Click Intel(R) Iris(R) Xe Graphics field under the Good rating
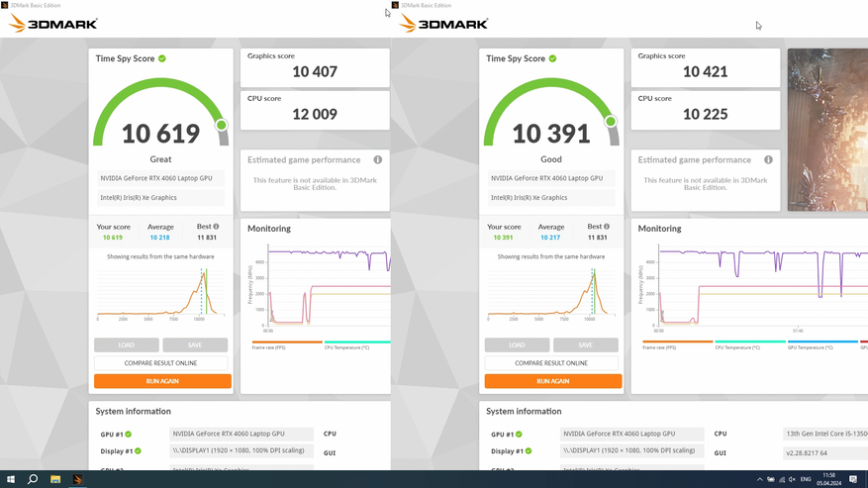 [551, 198]
